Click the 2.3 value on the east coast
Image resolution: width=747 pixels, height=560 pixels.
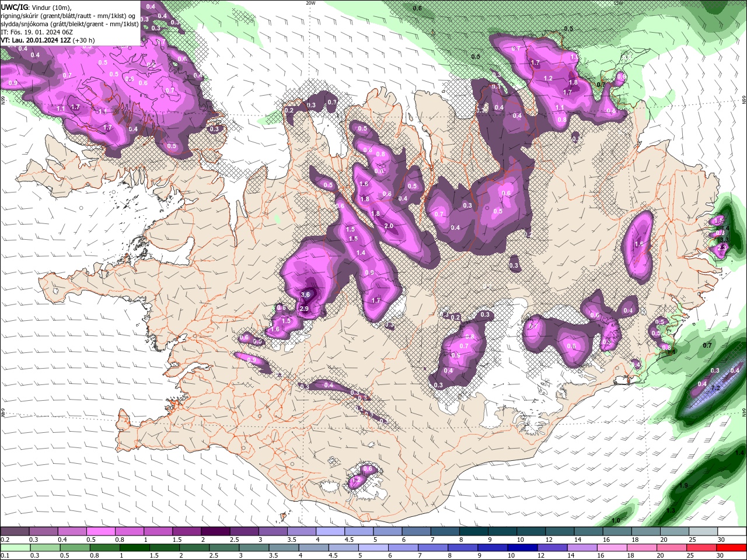(x=723, y=247)
